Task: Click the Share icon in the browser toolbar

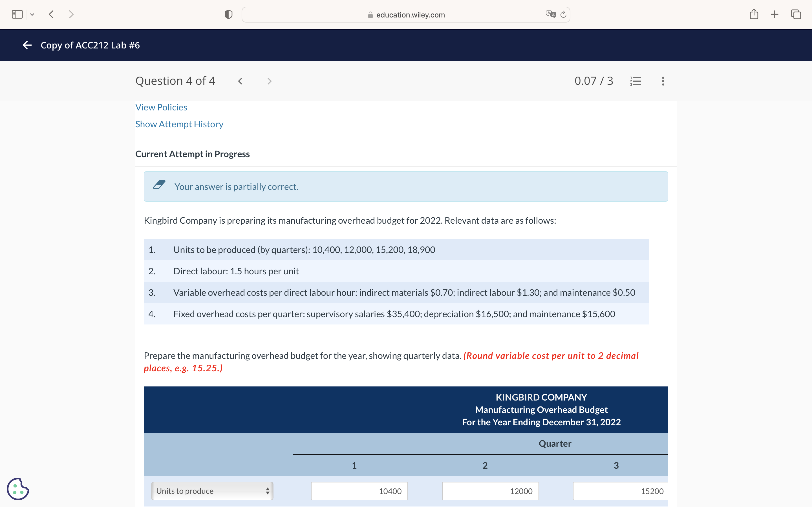Action: point(754,14)
